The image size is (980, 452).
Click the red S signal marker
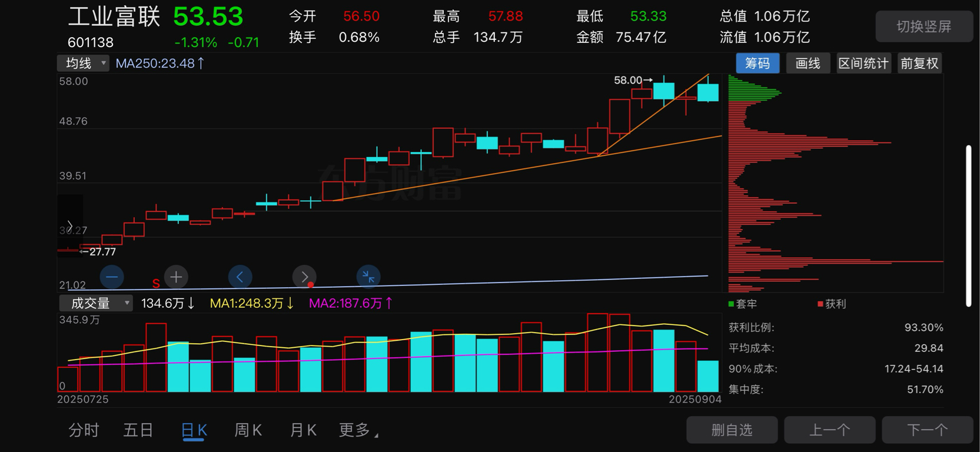[156, 284]
